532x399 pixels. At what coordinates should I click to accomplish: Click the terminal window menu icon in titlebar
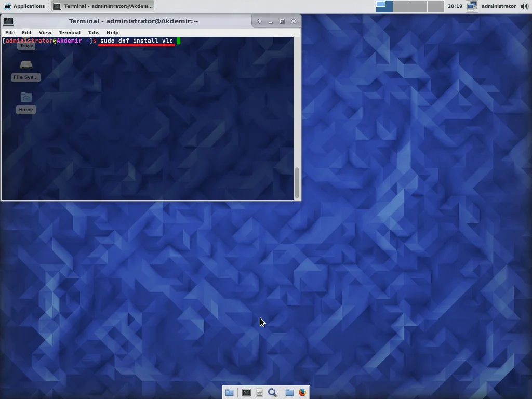pos(8,21)
